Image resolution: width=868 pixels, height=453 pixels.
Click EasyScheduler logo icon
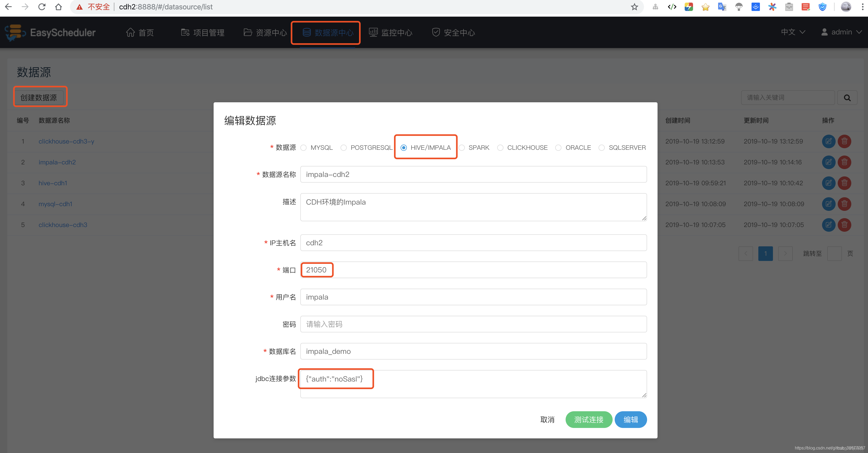click(x=15, y=32)
